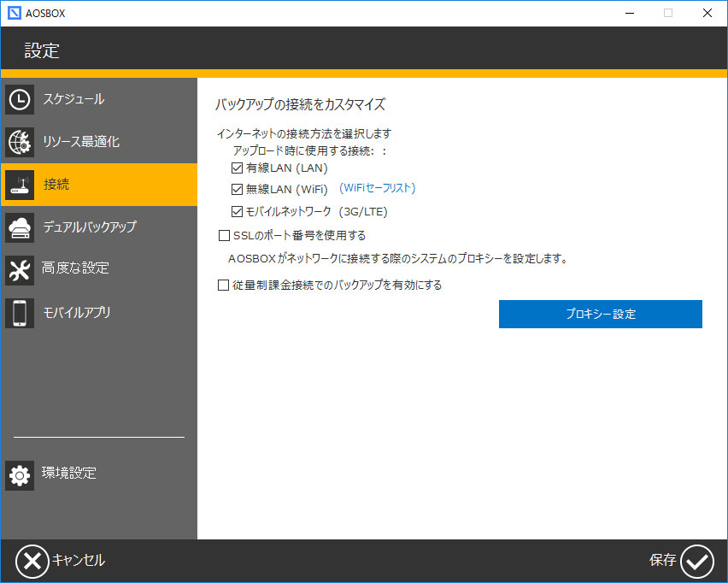Show the モバイルアプリ tab
This screenshot has width=728, height=583.
click(x=99, y=313)
